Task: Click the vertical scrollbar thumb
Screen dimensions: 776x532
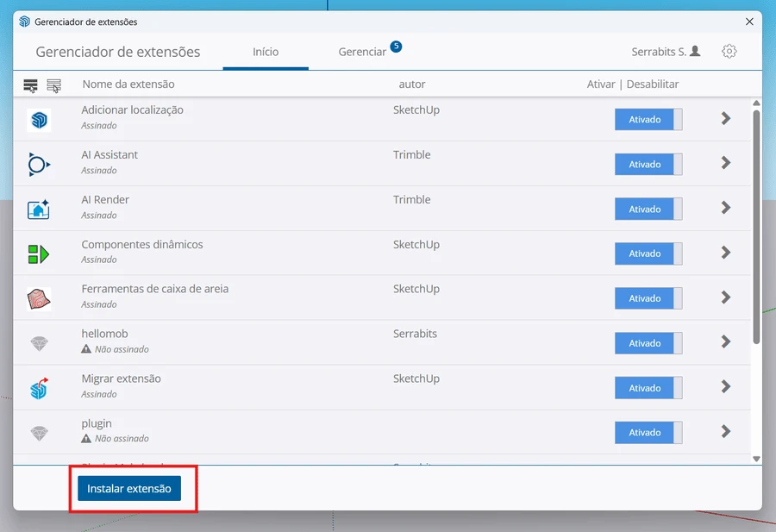Action: (756, 227)
